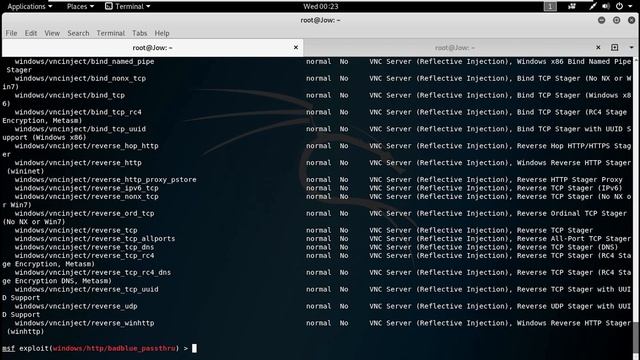
Task: Click the root@Jow window title text
Action: [320, 20]
